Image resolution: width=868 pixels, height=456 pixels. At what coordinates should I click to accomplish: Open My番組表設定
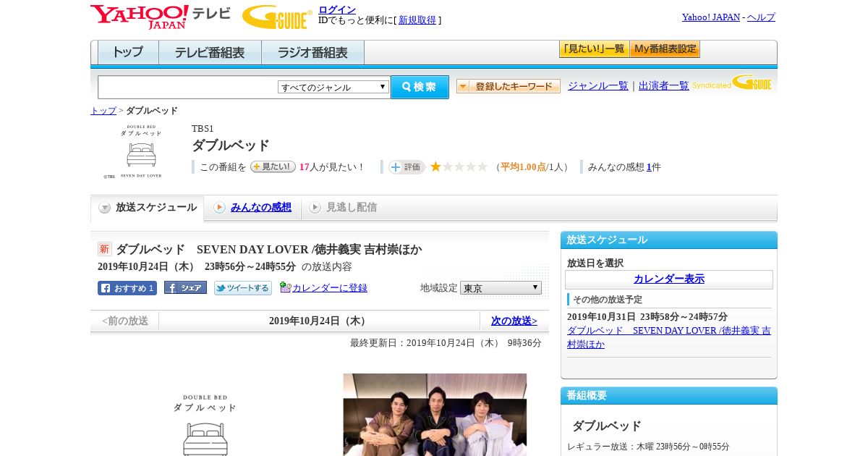[x=665, y=49]
